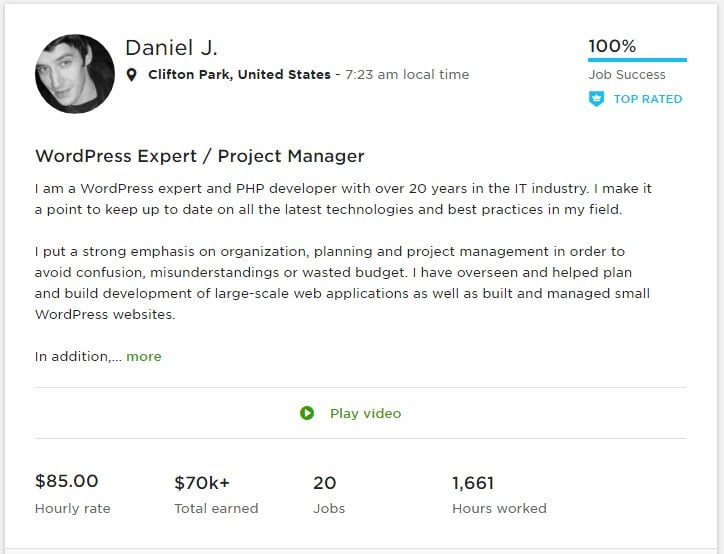The height and width of the screenshot is (554, 724).
Task: Click Clifton Park, United States location
Action: pos(239,75)
